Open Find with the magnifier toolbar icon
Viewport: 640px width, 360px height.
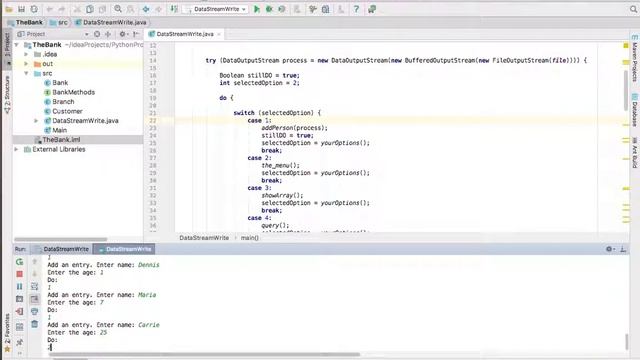click(x=118, y=9)
